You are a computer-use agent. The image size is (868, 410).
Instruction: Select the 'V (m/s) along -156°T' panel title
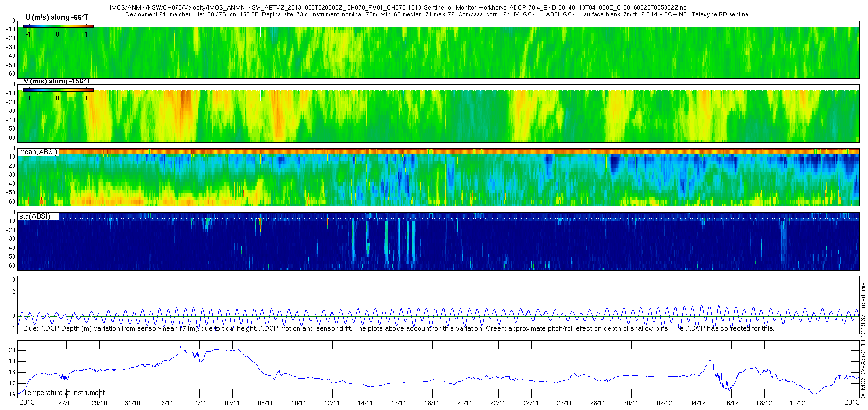56,81
